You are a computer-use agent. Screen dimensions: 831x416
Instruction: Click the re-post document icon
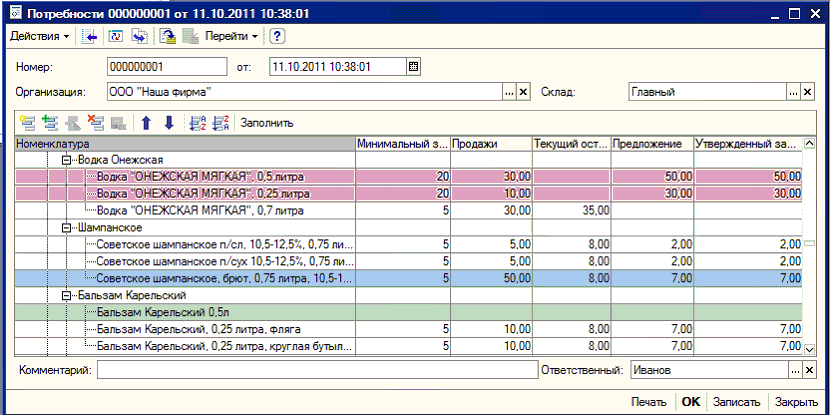click(x=116, y=37)
